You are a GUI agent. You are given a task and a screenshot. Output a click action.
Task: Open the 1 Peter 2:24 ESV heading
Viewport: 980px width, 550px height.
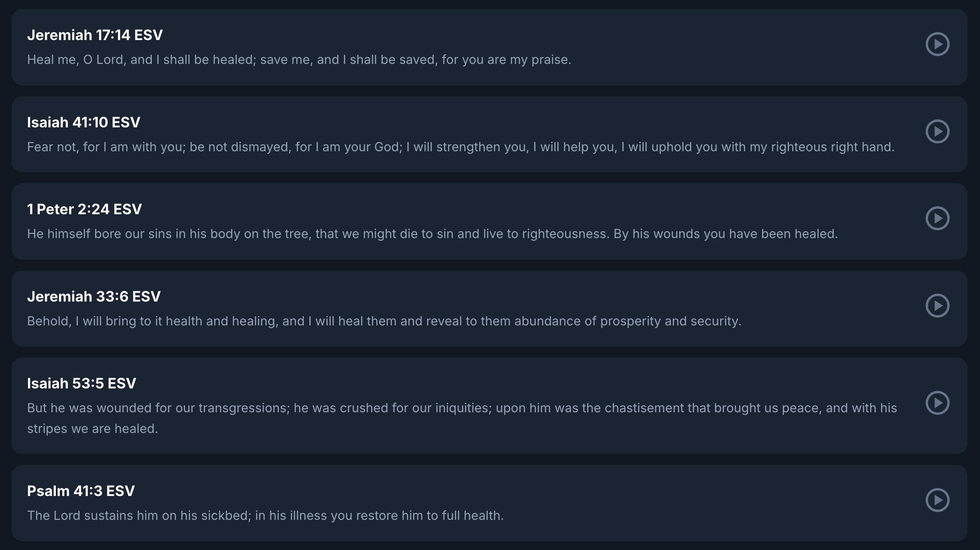(84, 209)
